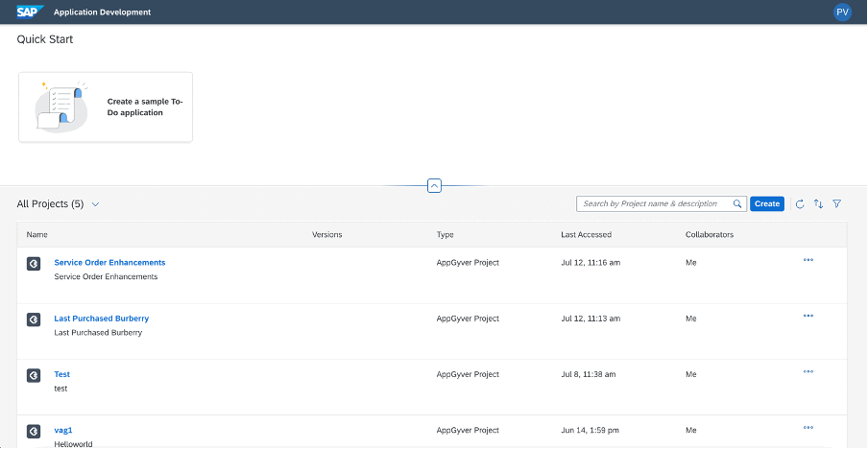Open more options for Service Order Enhancements
Viewport: 868px width, 449px height.
click(x=808, y=260)
